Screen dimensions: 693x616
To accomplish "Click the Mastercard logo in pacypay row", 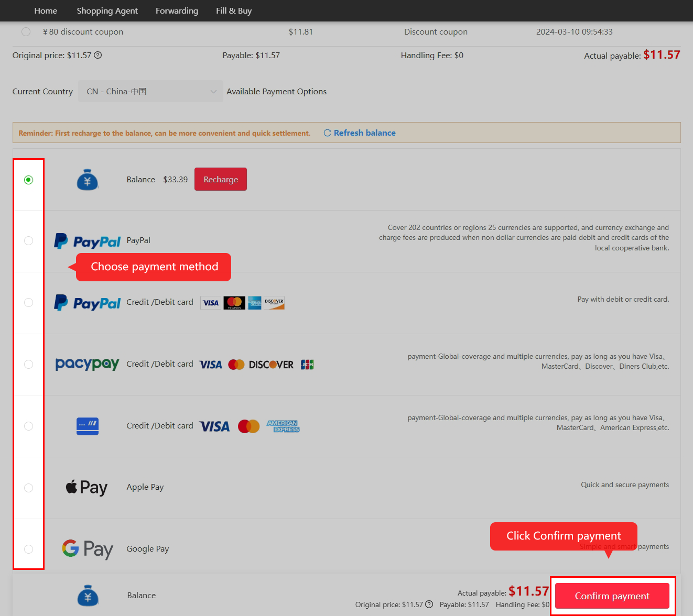I will click(236, 365).
